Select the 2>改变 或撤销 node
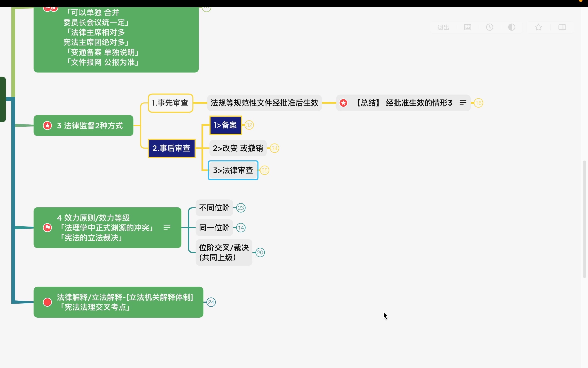 238,148
